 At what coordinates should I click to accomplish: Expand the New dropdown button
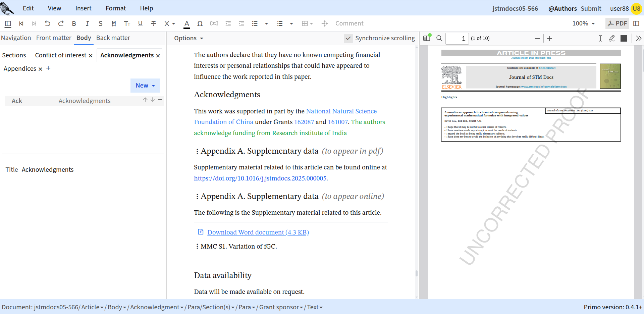coord(145,86)
